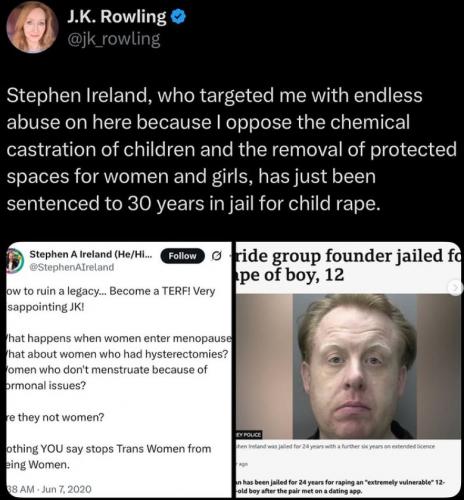Click the POLICE photo credit label
464x500 pixels.
(249, 435)
